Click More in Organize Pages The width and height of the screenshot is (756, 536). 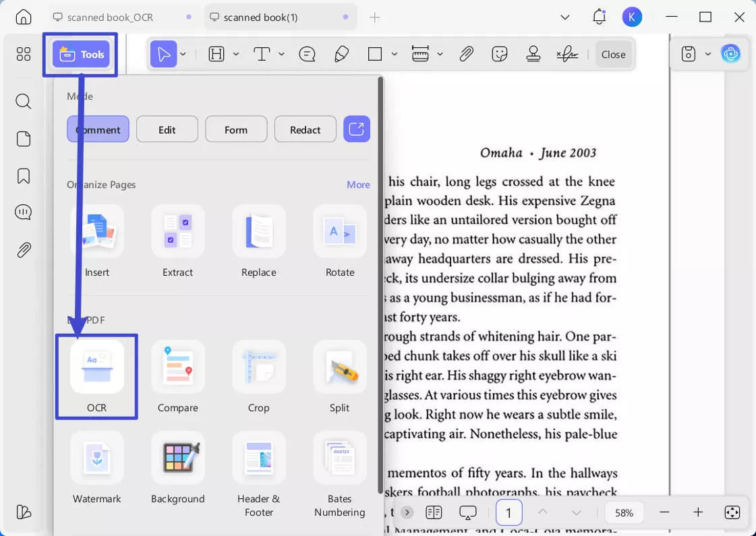(x=358, y=185)
